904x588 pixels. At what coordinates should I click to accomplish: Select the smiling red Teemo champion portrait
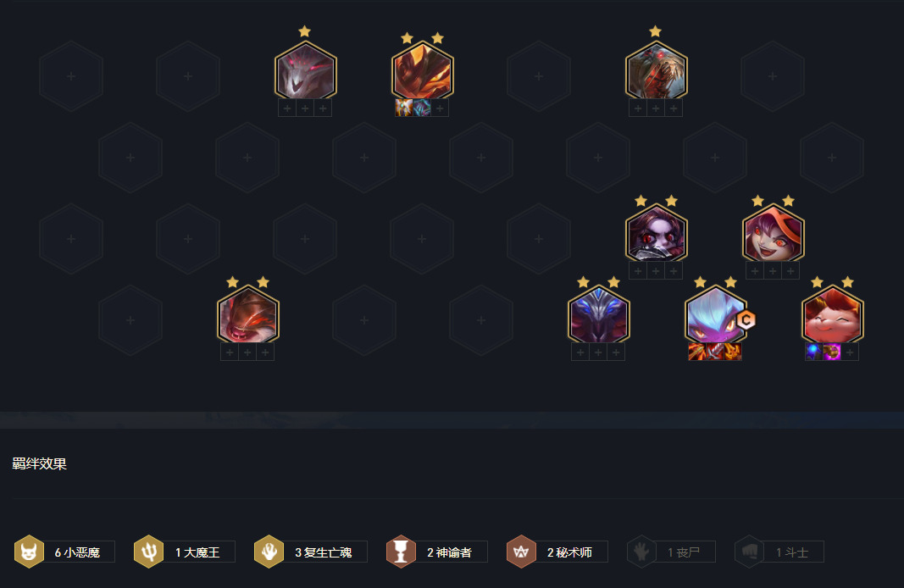(x=832, y=316)
